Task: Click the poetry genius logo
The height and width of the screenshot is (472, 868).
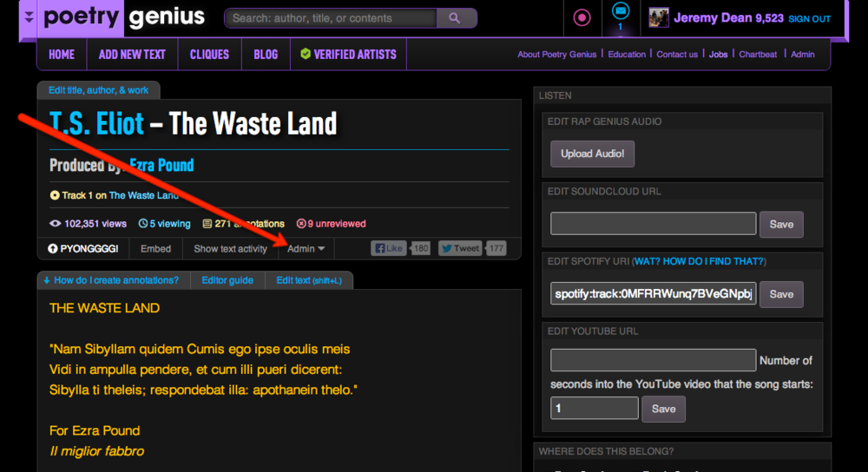Action: (x=124, y=17)
